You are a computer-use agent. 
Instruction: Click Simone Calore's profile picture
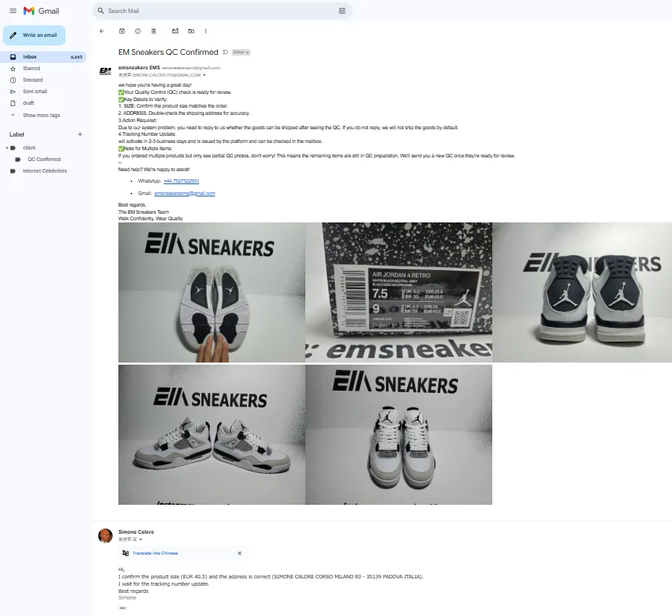tap(105, 535)
